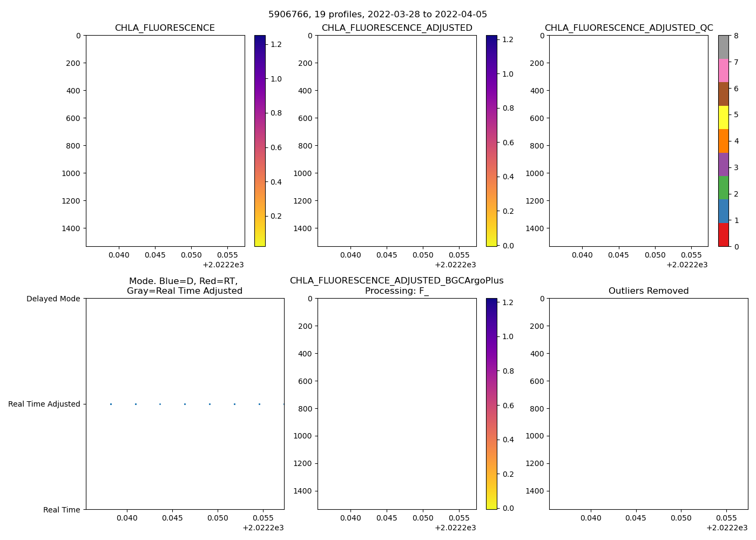Click the red segment of QC colorbar
Image resolution: width=756 pixels, height=540 pixels.
click(723, 235)
